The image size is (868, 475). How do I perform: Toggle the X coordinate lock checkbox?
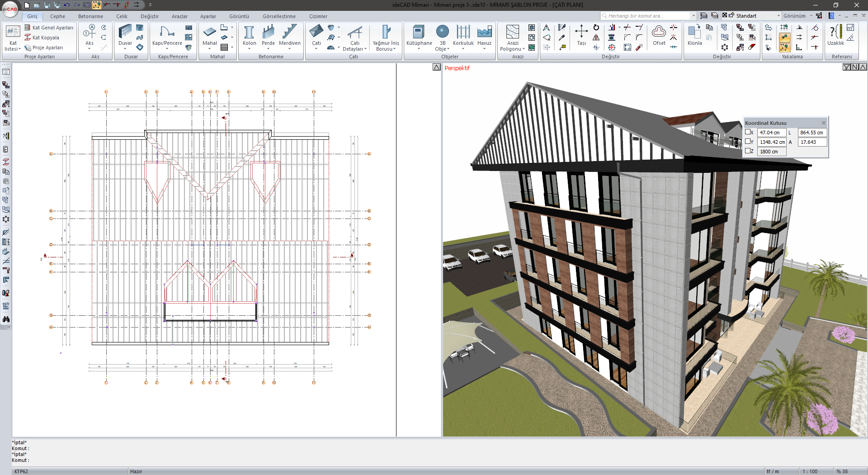coord(748,132)
